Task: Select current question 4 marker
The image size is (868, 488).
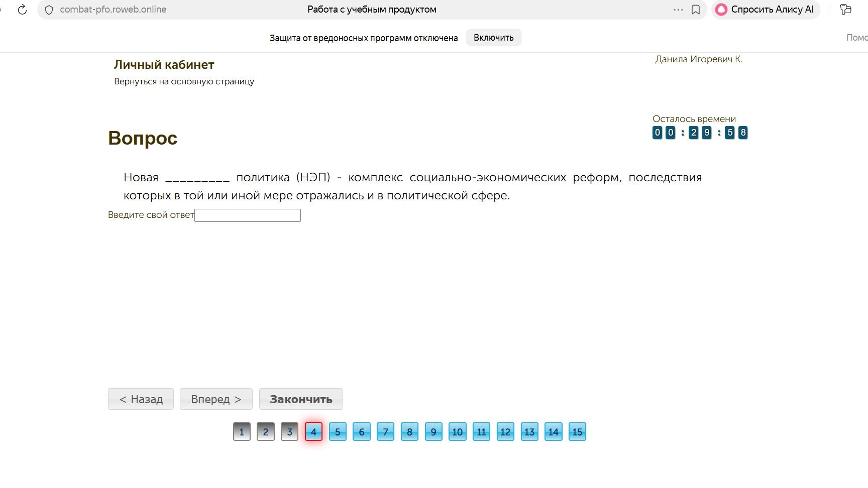Action: 313,432
